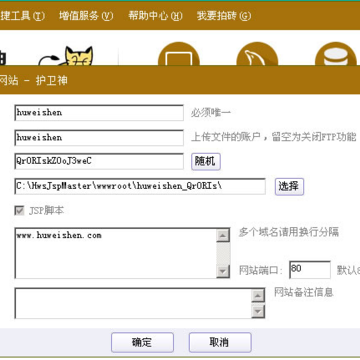Confirm with the 确定 button
Screen dimensions: 360x360
[x=142, y=342]
